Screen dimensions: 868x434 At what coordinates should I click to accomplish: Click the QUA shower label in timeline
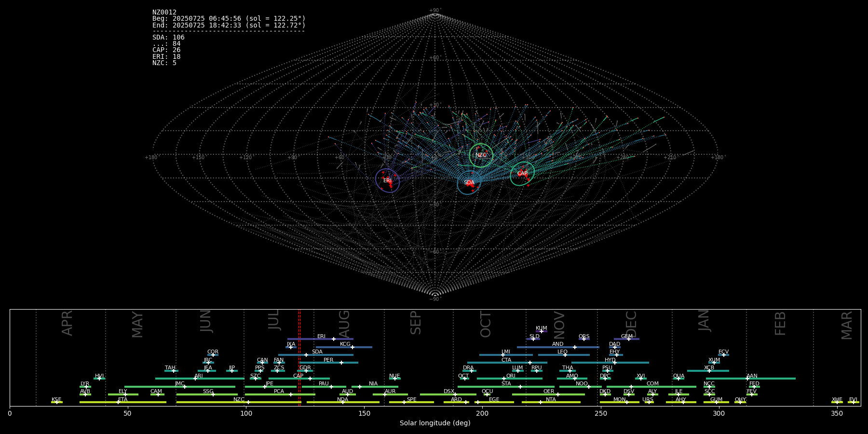click(678, 376)
